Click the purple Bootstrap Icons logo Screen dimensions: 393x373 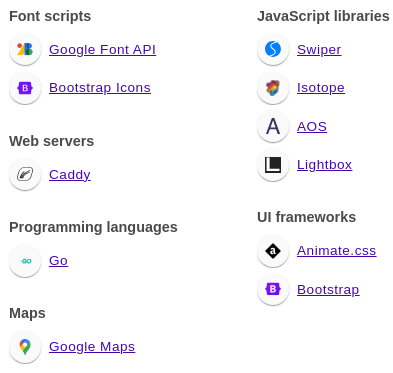(25, 88)
